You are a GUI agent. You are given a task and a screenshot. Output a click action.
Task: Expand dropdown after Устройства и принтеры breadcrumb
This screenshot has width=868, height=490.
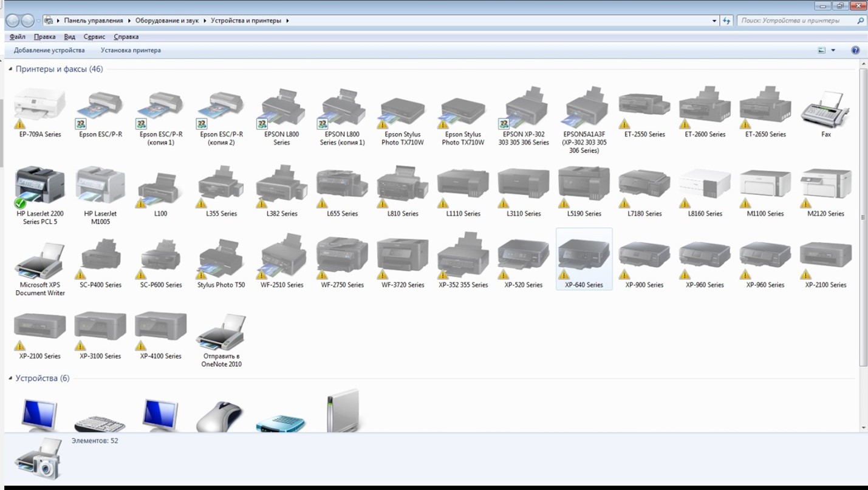click(287, 21)
